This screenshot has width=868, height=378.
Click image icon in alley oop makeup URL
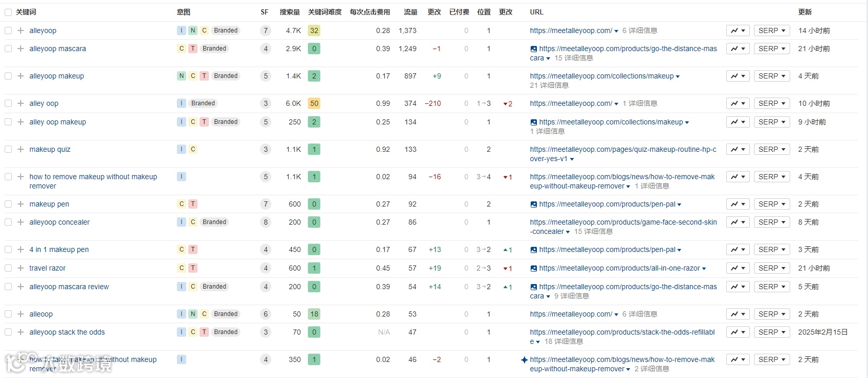pos(533,122)
